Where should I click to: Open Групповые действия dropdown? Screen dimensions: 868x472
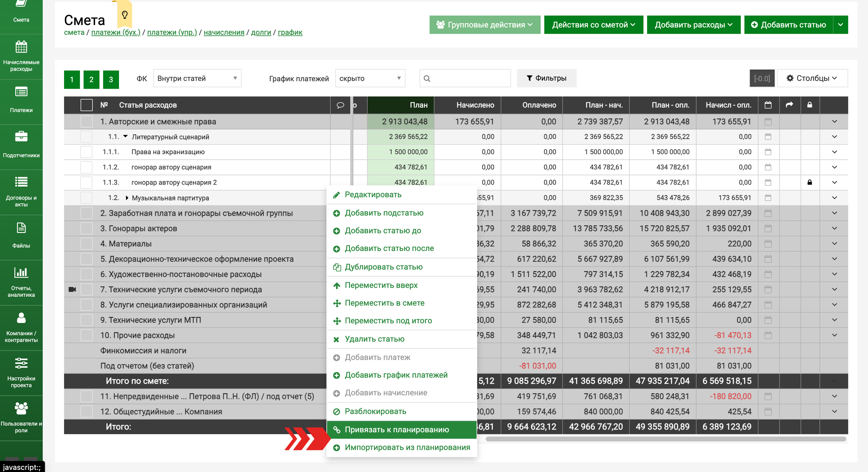point(484,25)
